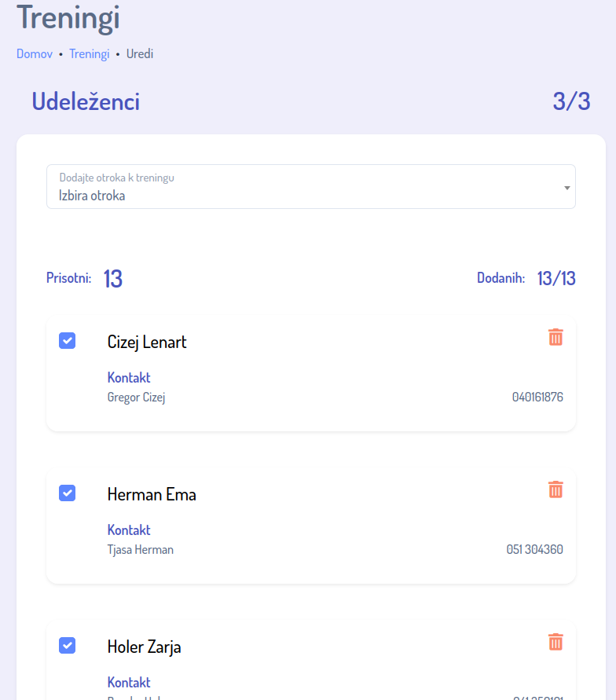Untick Holer Zarja attendance checkbox
The height and width of the screenshot is (700, 616).
[x=68, y=645]
